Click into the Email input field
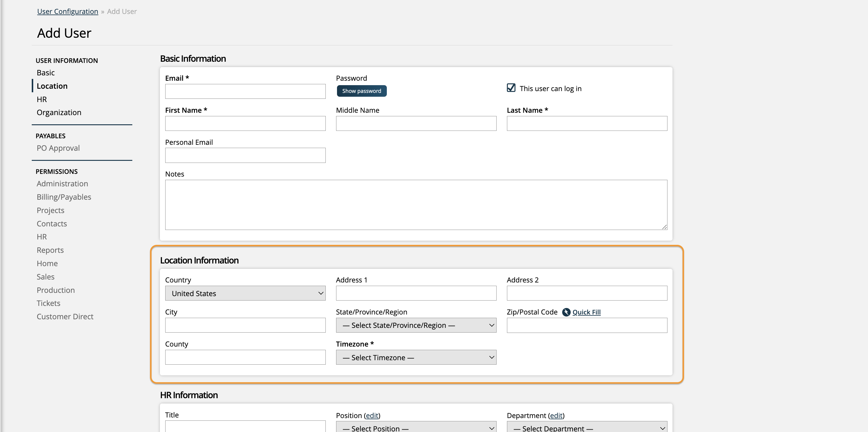This screenshot has width=868, height=432. click(x=245, y=91)
